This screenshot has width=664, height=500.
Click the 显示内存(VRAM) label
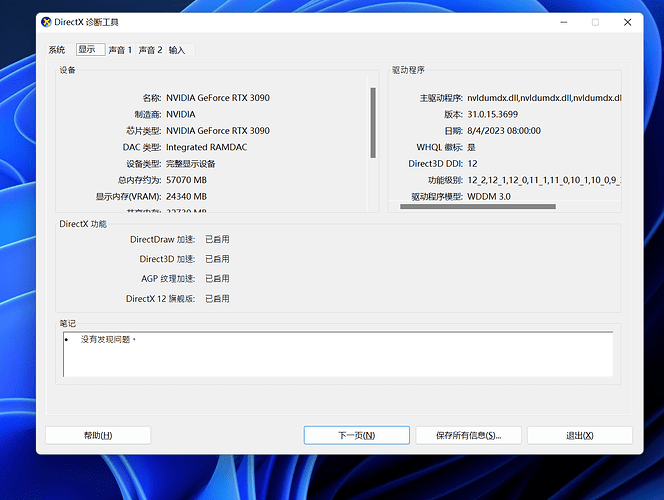pyautogui.click(x=128, y=196)
